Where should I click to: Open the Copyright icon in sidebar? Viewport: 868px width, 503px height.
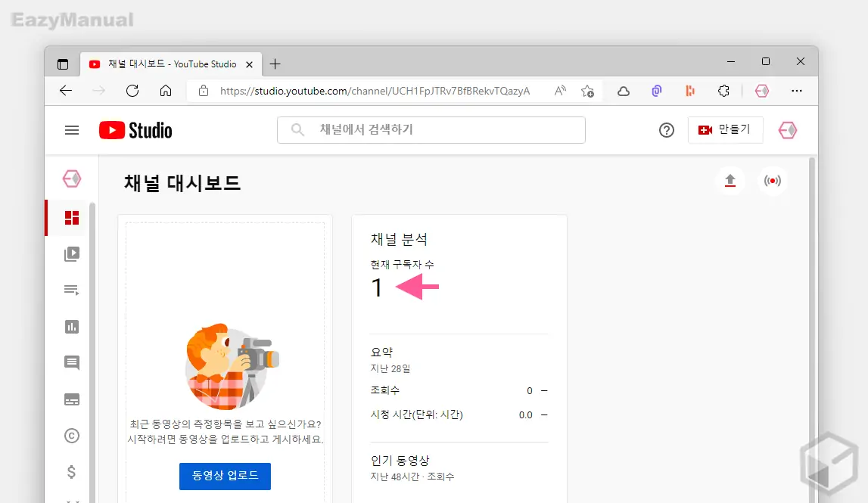[x=72, y=436]
